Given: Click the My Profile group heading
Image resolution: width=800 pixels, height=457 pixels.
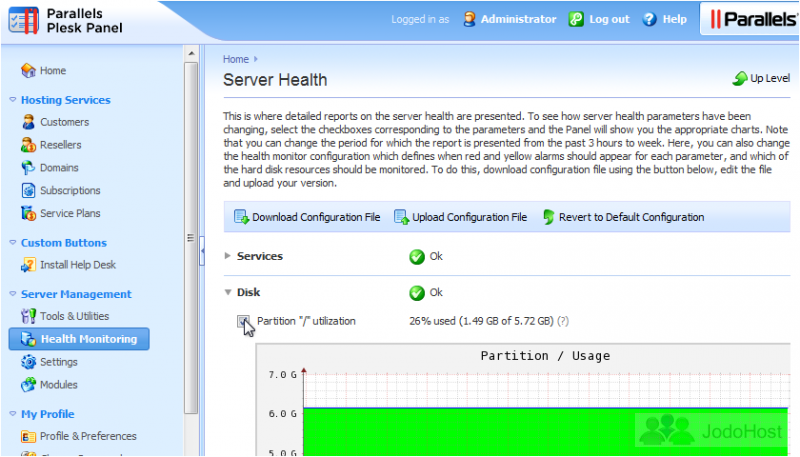Looking at the screenshot, I should pyautogui.click(x=47, y=414).
